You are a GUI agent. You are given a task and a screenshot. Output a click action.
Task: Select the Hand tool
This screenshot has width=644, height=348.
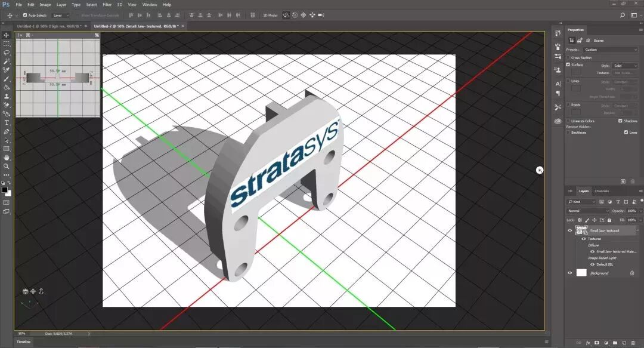tap(6, 158)
